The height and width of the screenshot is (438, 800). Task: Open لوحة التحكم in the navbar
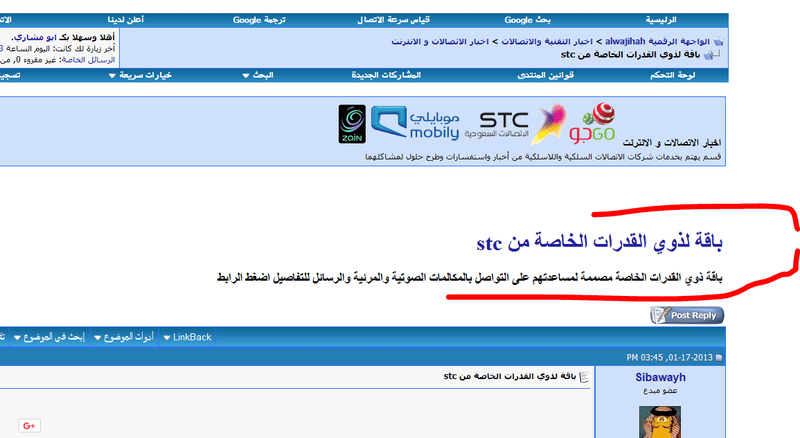[672, 75]
